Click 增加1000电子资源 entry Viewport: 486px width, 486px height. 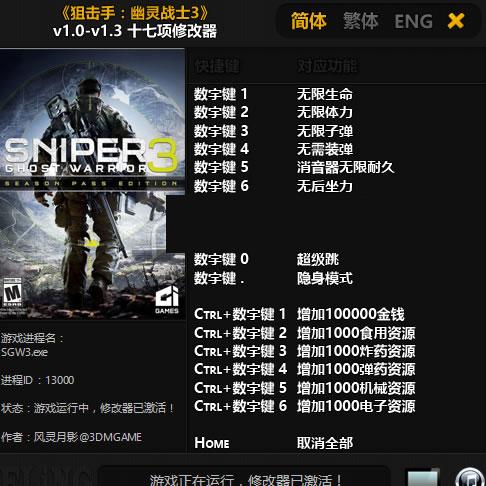click(x=356, y=406)
